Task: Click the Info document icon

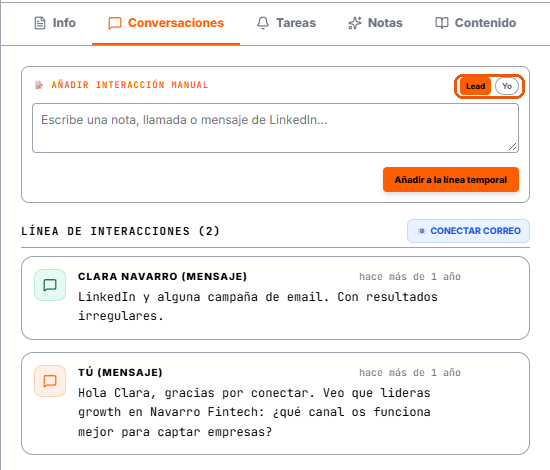Action: pos(40,23)
